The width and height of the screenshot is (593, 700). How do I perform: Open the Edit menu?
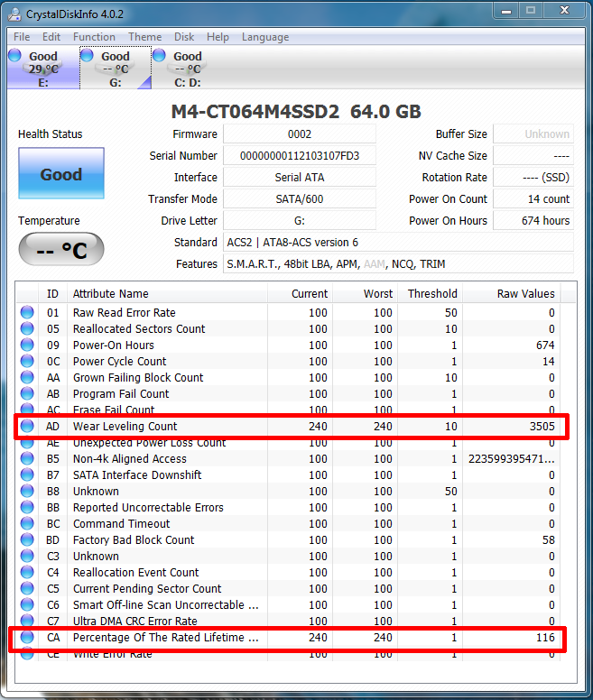pyautogui.click(x=51, y=37)
